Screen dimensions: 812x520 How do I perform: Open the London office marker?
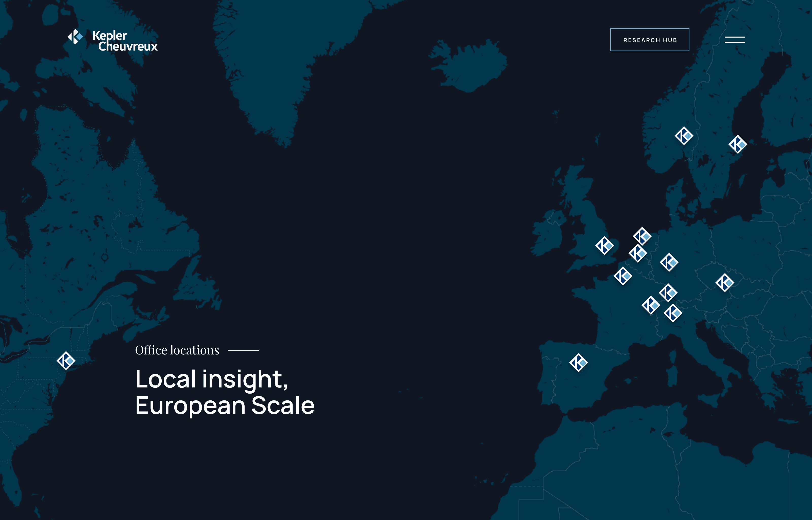pos(604,246)
